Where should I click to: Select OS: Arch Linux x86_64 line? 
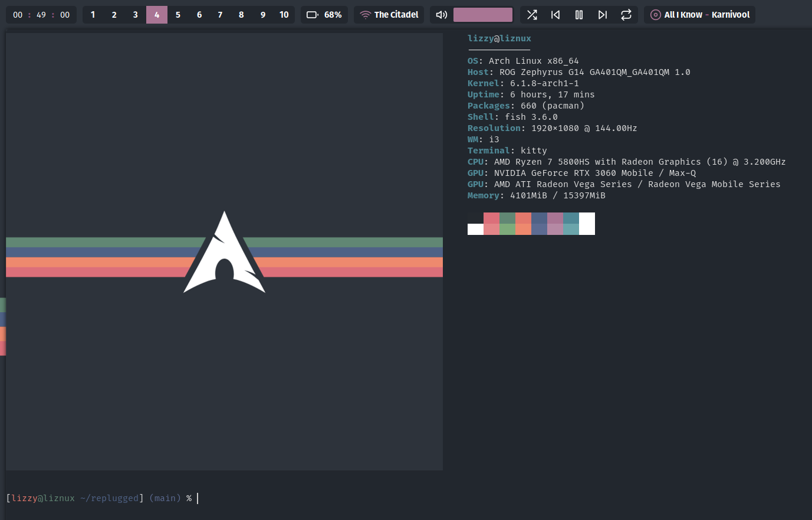click(523, 61)
